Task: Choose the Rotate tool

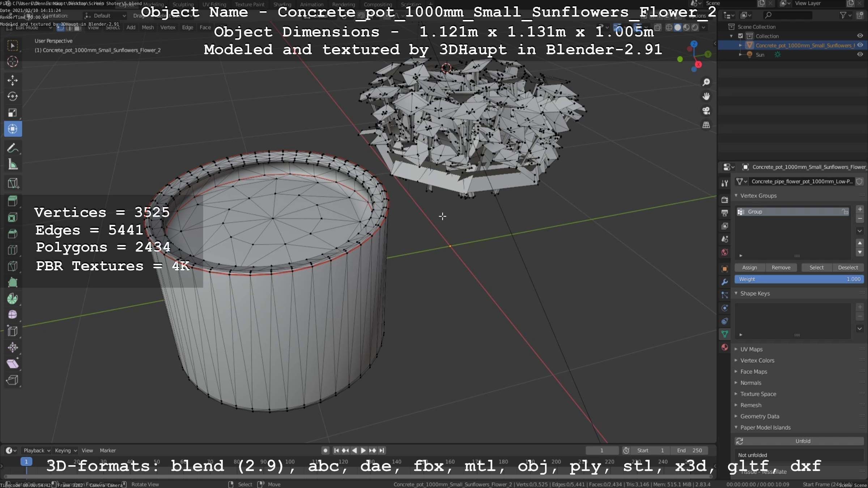Action: point(13,97)
